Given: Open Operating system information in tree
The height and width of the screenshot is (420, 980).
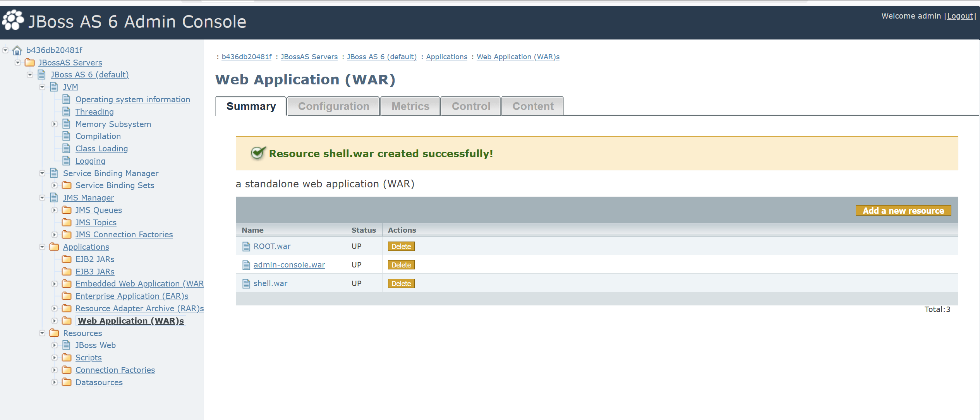Looking at the screenshot, I should tap(132, 99).
